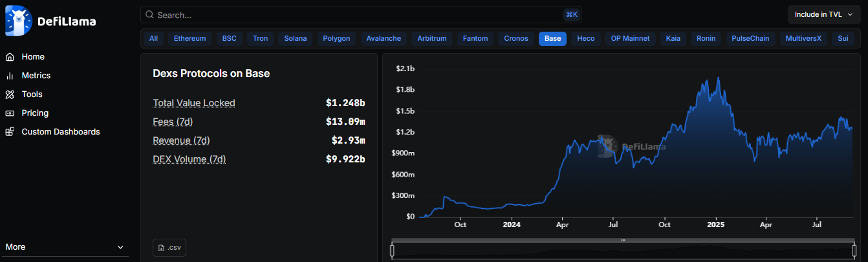Expand the More menu in sidebar
Viewport: 868px width, 262px height.
(64, 247)
